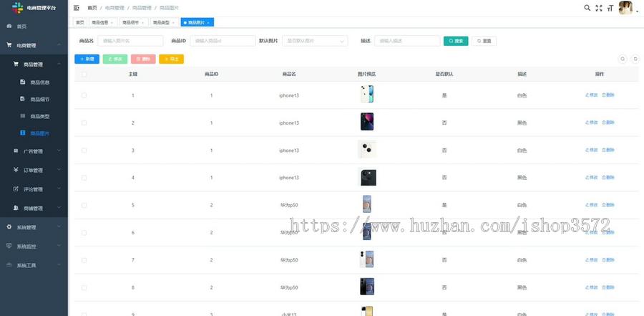Switch to the 首页 page tab
This screenshot has width=644, height=316.
79,23
